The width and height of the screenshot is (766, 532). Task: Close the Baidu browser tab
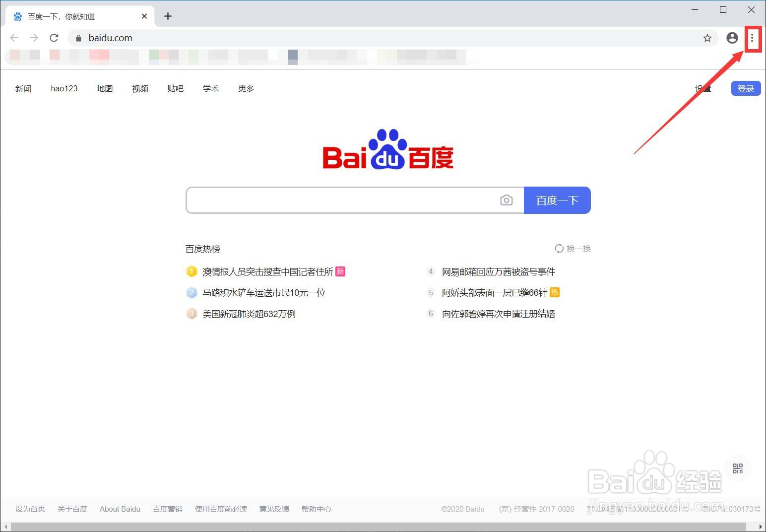144,16
